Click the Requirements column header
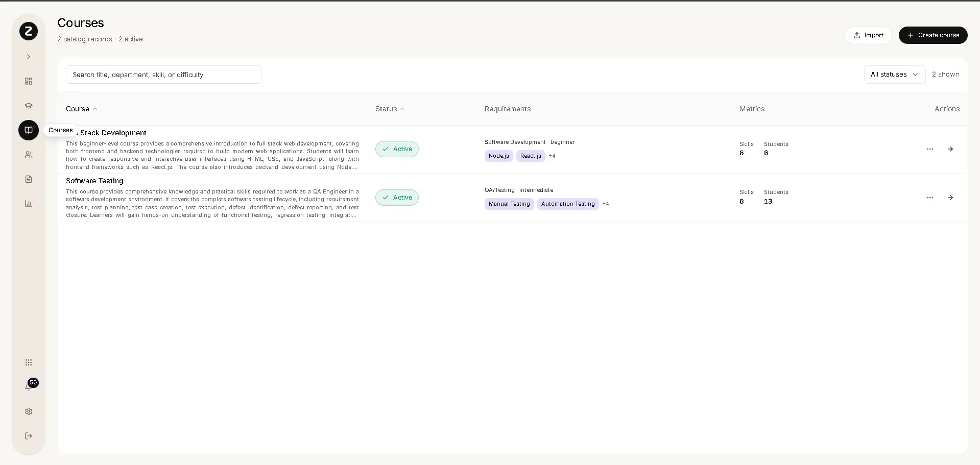The width and height of the screenshot is (980, 465). tap(508, 109)
